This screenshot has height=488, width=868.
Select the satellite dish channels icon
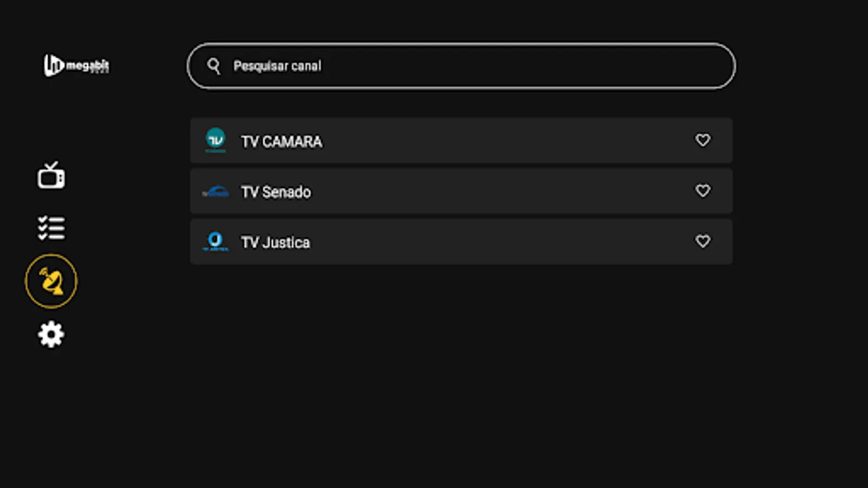(51, 281)
